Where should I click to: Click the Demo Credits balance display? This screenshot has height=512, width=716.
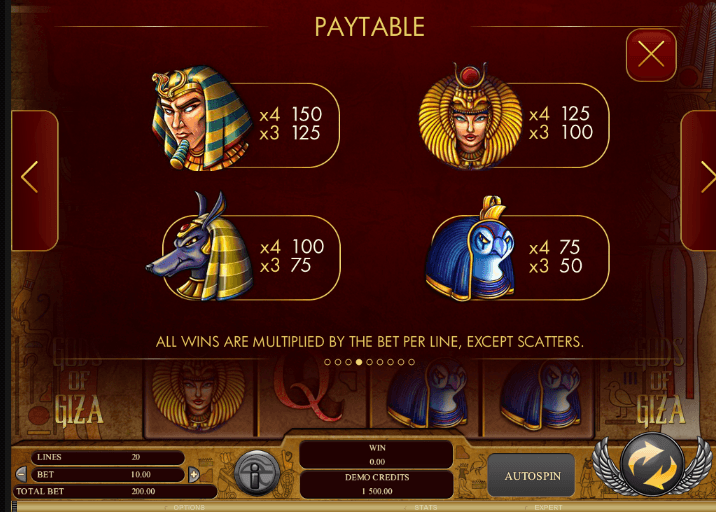(x=377, y=485)
